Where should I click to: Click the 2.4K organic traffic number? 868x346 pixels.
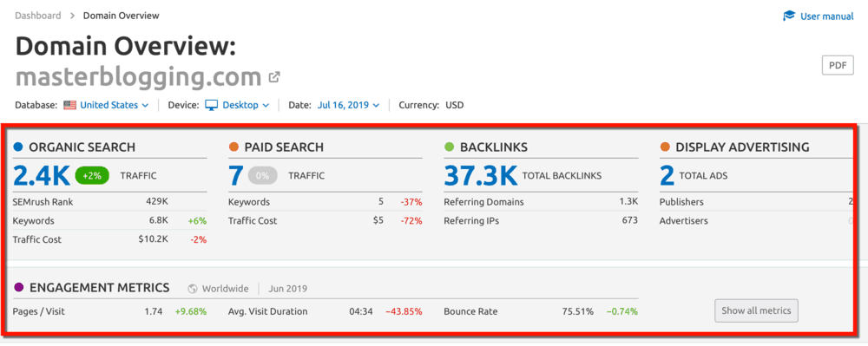(41, 176)
